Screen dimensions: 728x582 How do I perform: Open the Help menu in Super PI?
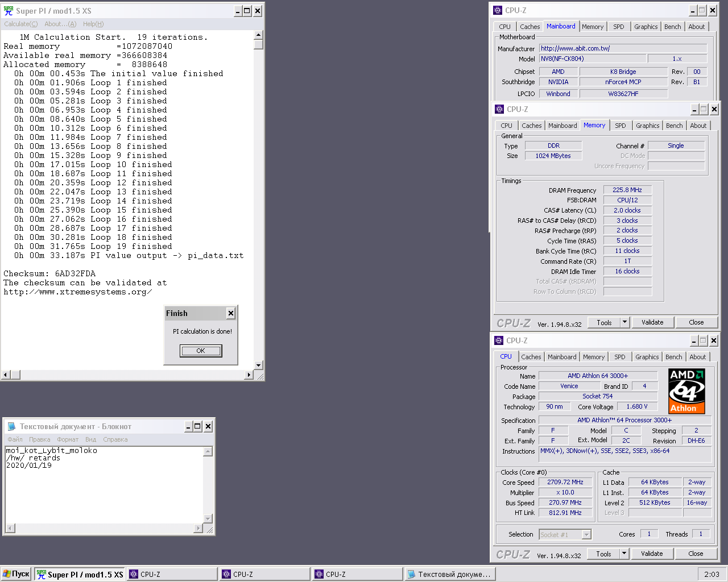coord(93,24)
